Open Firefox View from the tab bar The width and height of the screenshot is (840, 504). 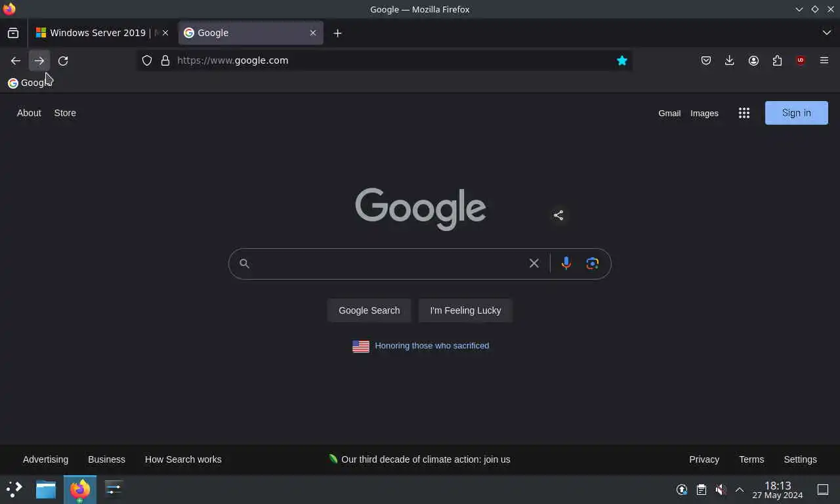[x=13, y=33]
